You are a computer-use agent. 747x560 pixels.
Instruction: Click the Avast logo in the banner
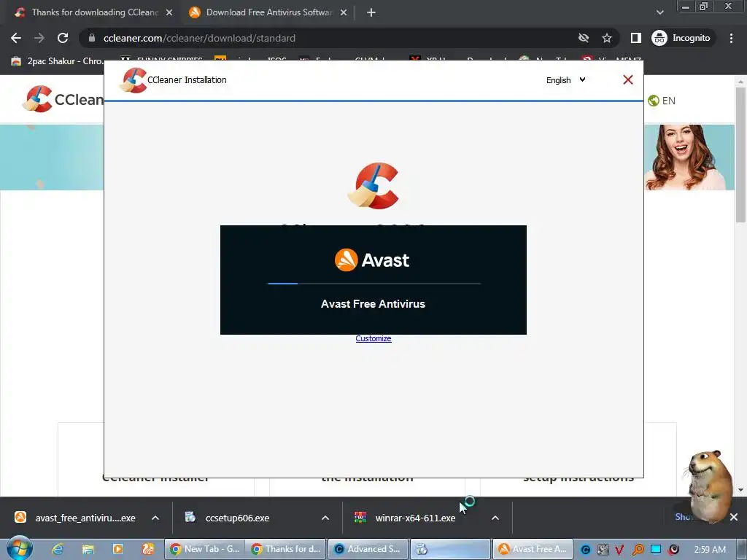click(372, 260)
